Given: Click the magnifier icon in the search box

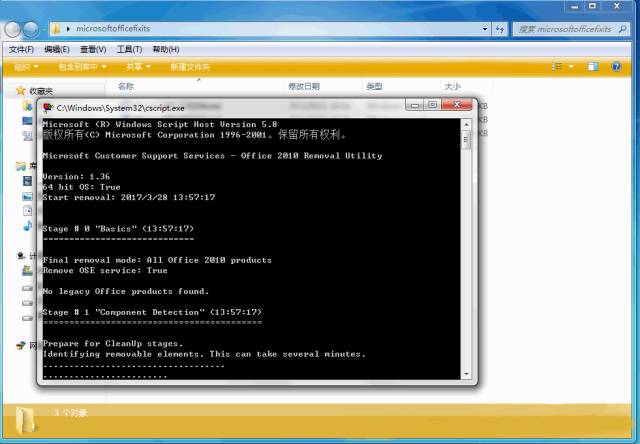Looking at the screenshot, I should 622,29.
